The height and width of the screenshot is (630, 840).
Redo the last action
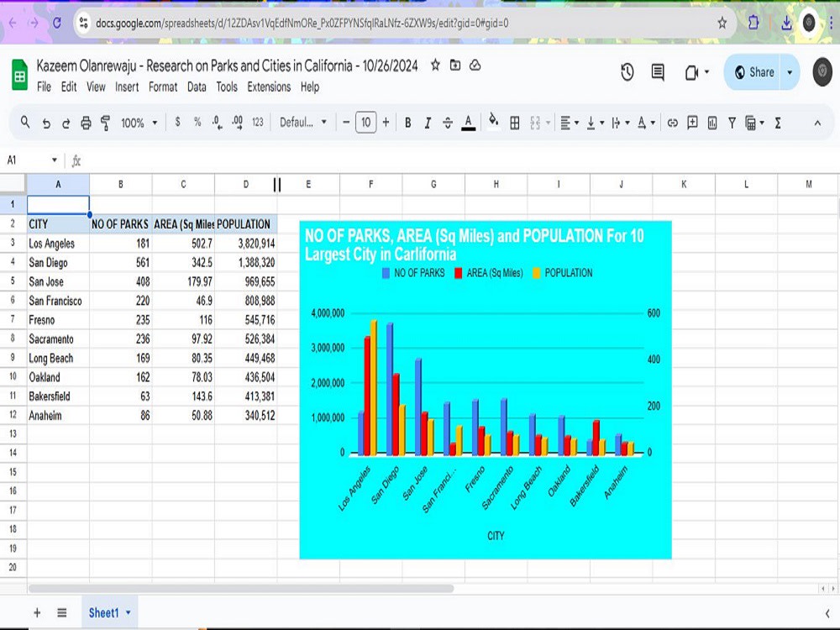coord(66,123)
